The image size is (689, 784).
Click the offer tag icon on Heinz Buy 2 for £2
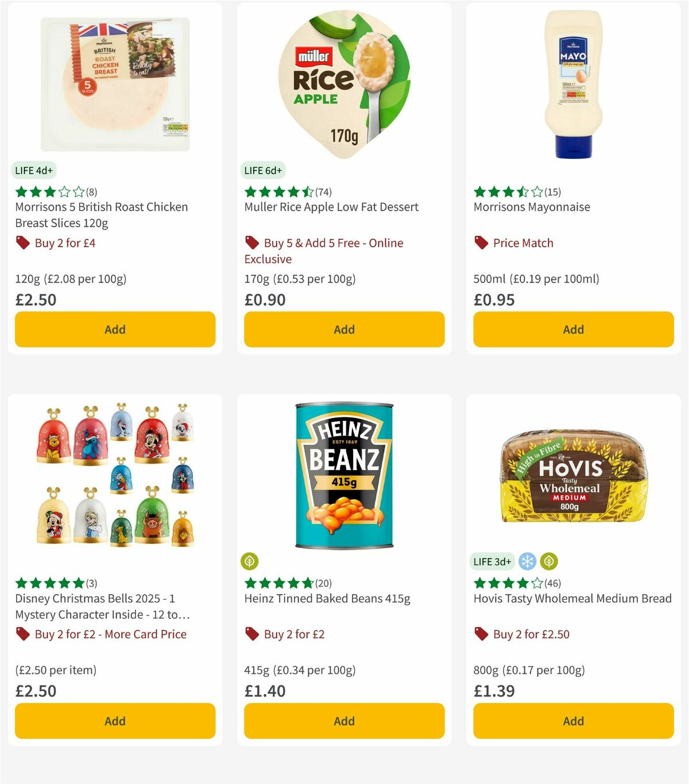tap(251, 634)
